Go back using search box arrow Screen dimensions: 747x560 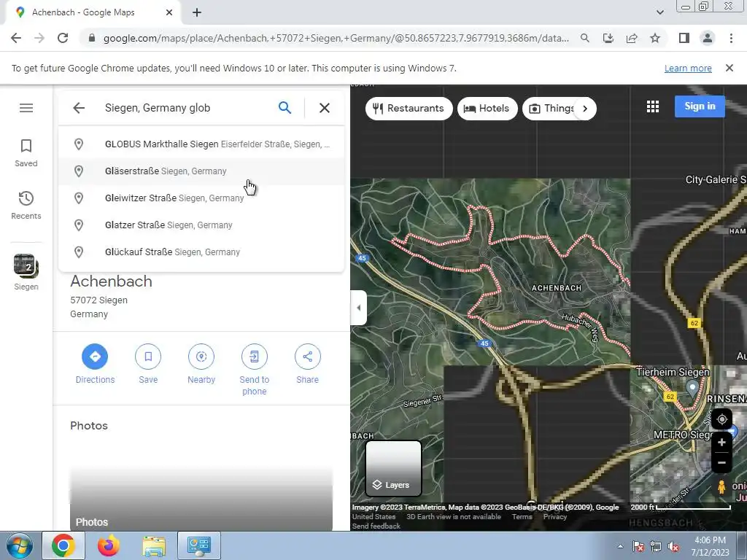pyautogui.click(x=79, y=108)
